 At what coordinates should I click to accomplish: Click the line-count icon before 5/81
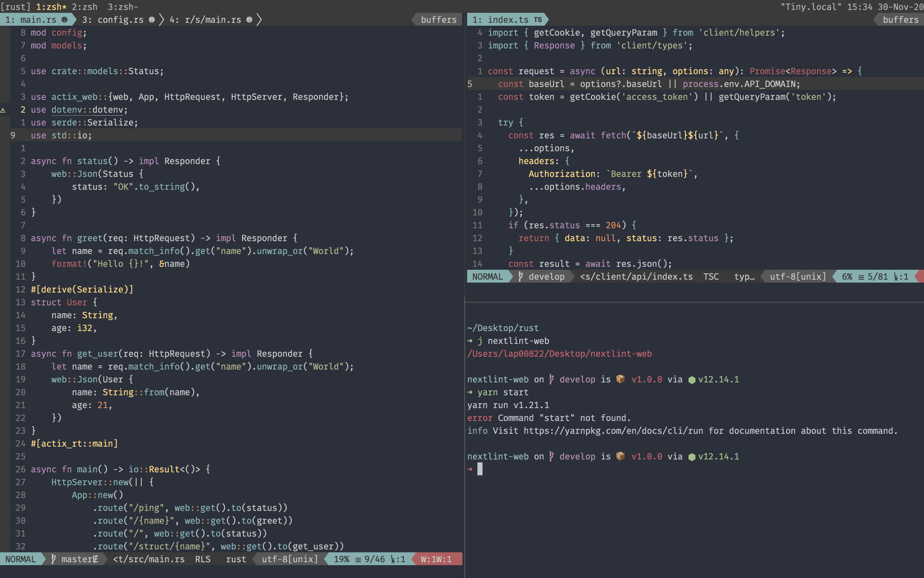861,277
